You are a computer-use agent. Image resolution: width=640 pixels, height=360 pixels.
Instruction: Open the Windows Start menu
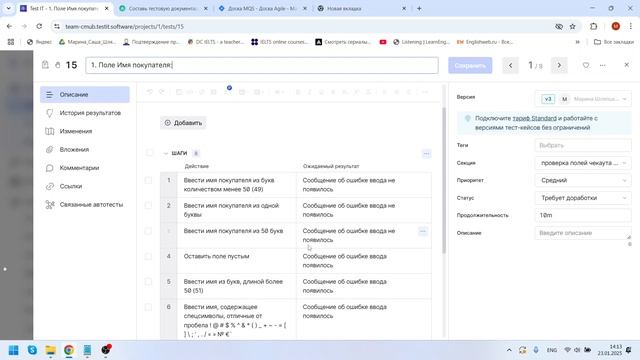13,350
